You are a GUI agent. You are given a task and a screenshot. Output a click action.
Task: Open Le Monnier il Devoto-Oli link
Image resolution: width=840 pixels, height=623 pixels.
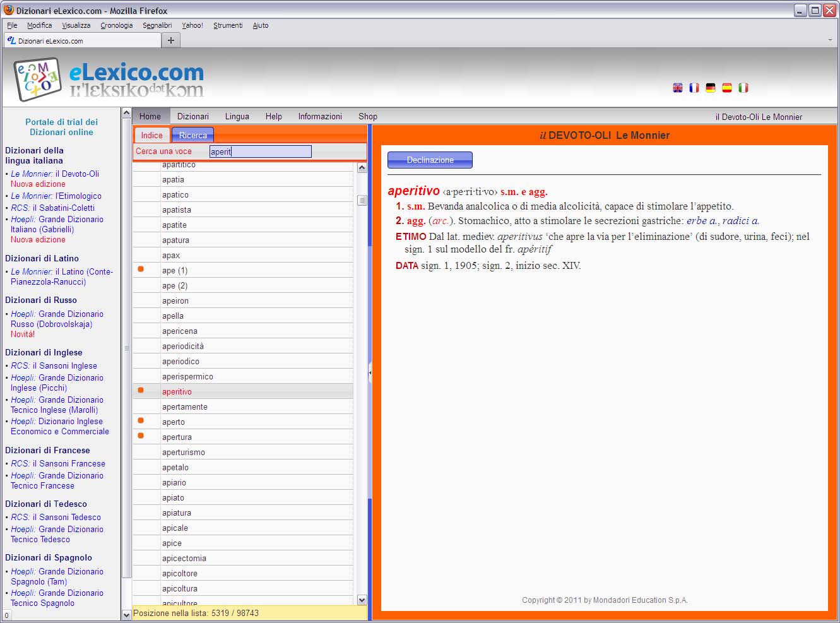click(55, 174)
